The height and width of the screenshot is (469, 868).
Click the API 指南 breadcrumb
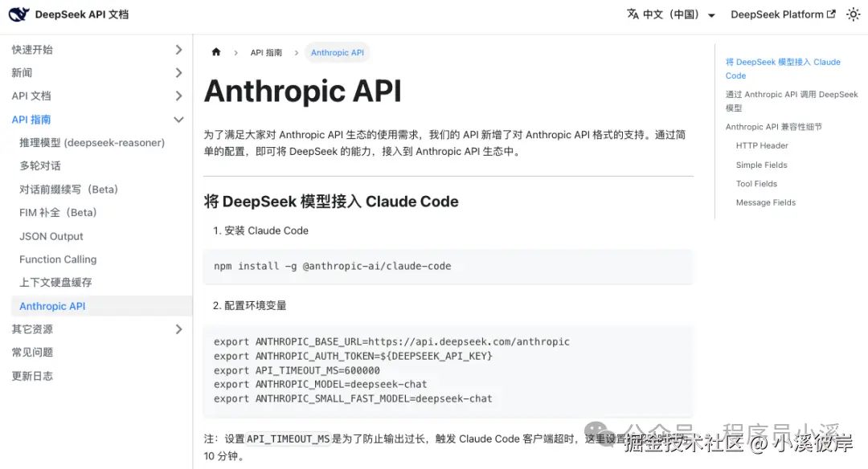(x=266, y=52)
